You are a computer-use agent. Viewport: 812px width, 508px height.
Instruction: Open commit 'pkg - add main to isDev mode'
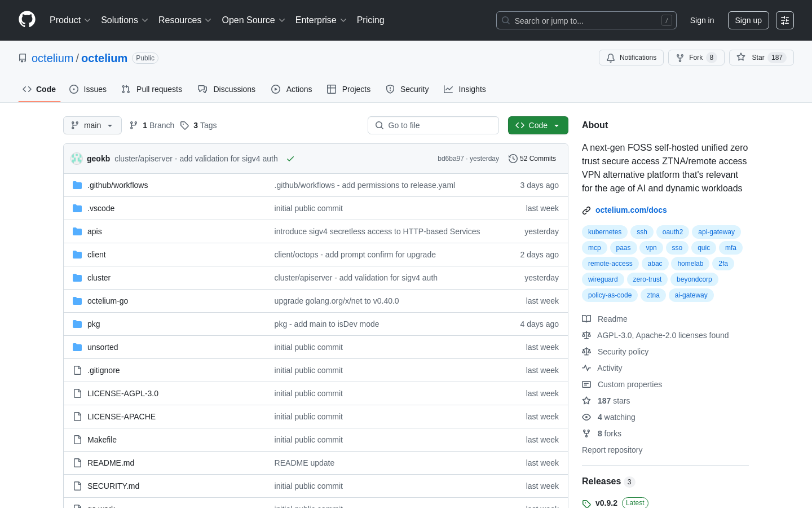pos(326,324)
